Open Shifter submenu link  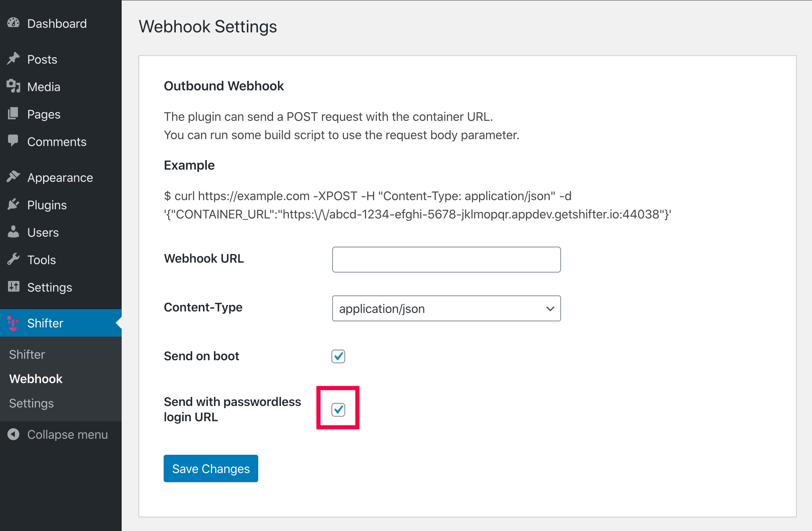(27, 355)
